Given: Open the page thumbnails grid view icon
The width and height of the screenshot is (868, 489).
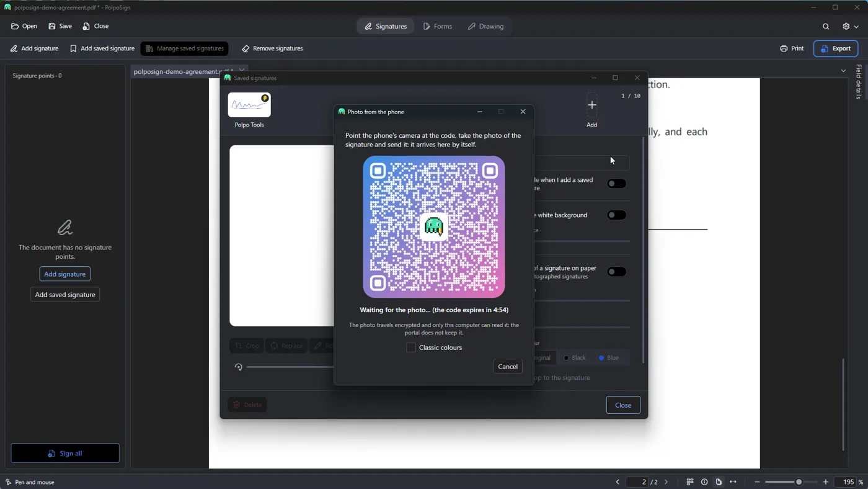Looking at the screenshot, I should click(690, 482).
